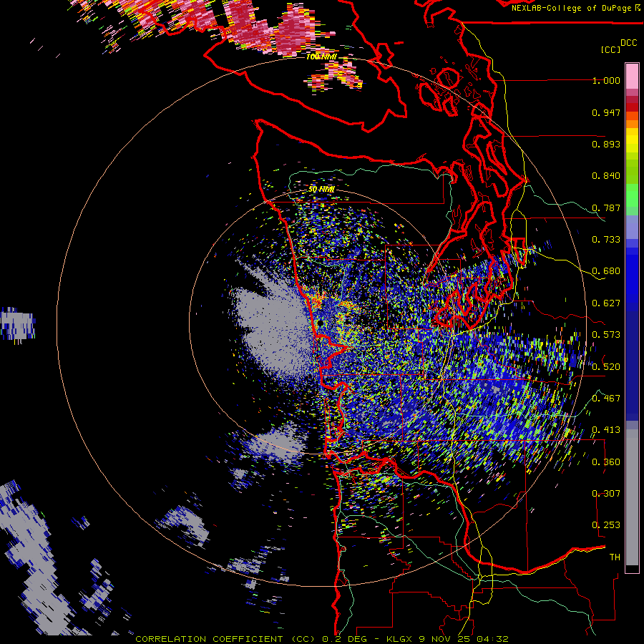The width and height of the screenshot is (644, 644).
Task: Pick the orange swatch in the color bar
Action: click(x=632, y=124)
